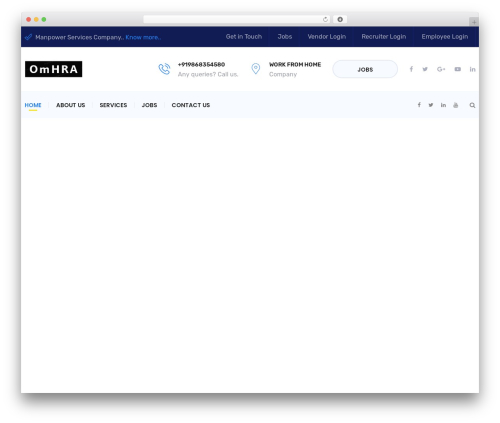Click the browser download indicator icon

340,19
